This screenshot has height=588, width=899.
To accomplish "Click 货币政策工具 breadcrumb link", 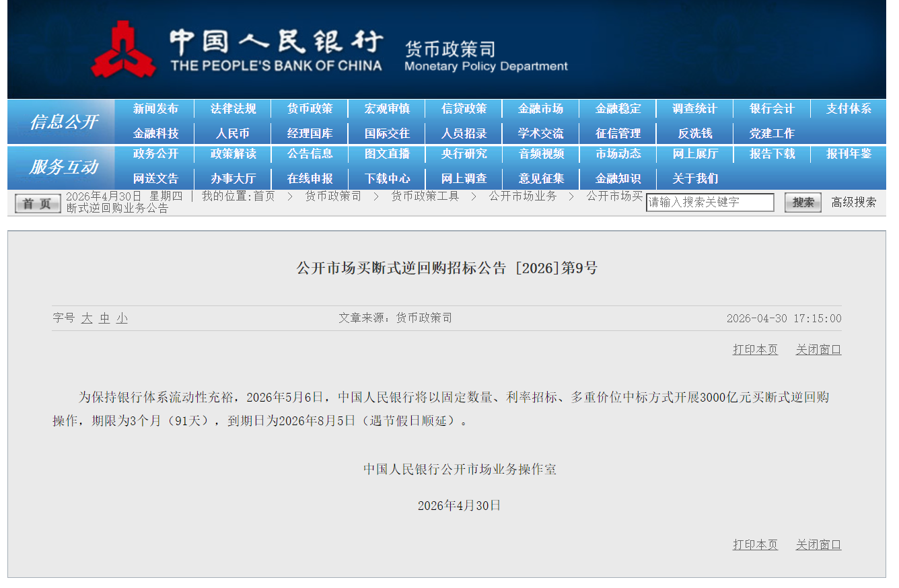I will [x=425, y=196].
